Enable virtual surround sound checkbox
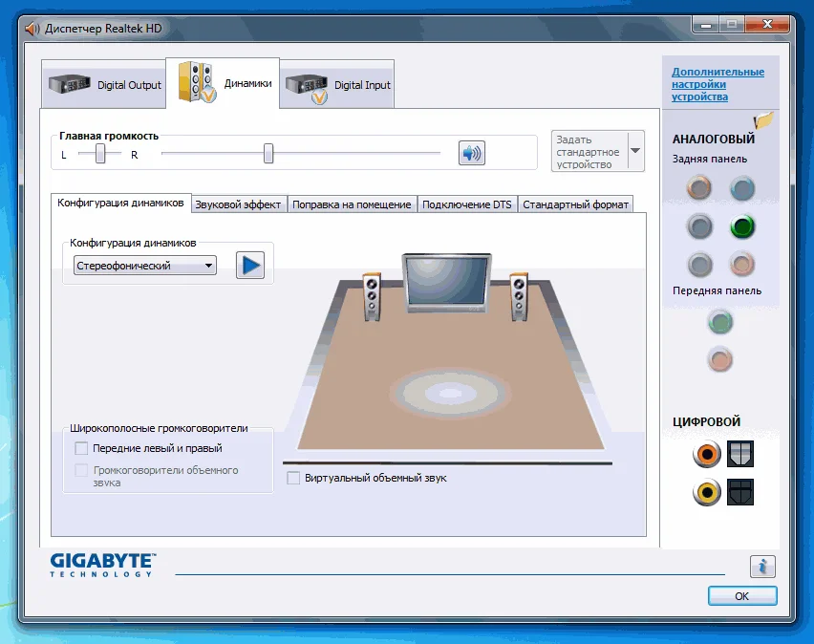This screenshot has width=814, height=644. [293, 478]
